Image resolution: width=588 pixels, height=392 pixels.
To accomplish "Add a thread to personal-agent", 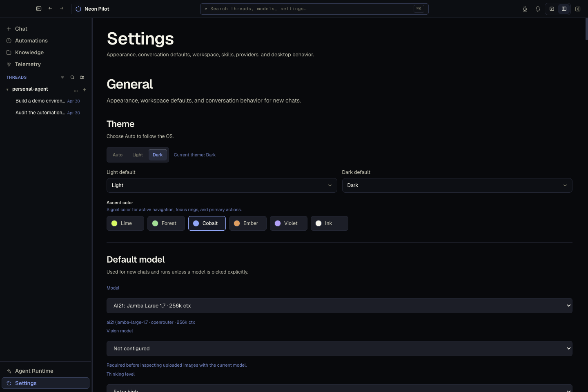I will (85, 89).
